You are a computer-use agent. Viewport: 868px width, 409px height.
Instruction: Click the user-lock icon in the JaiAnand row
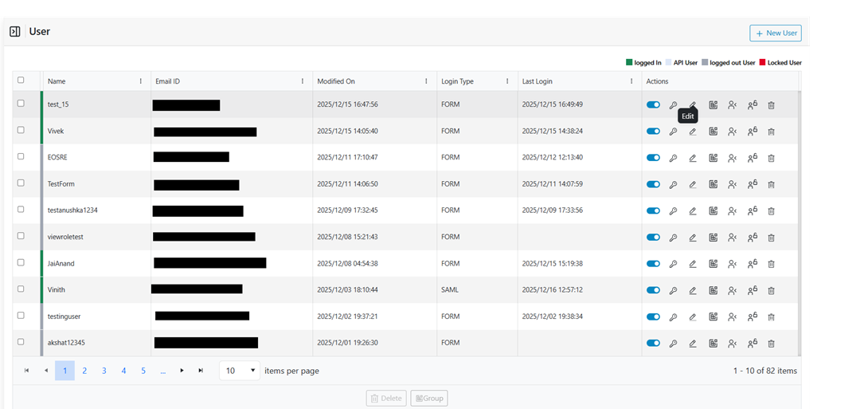tap(752, 264)
